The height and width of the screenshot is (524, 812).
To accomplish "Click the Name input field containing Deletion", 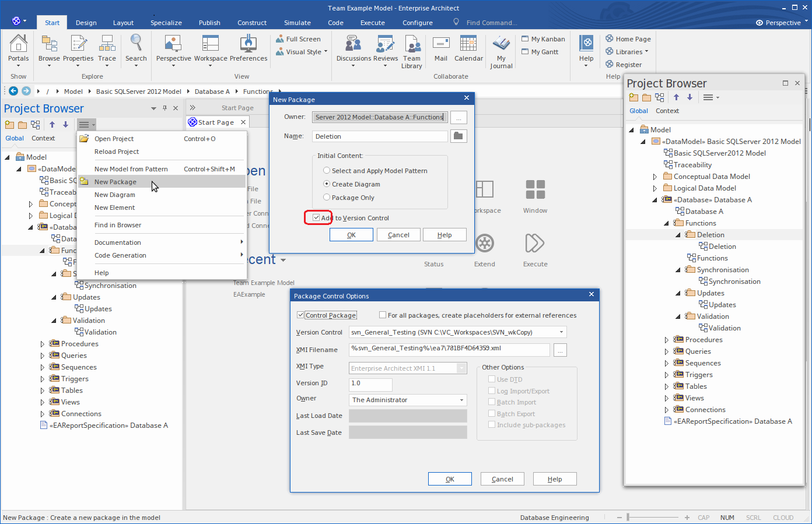I will point(380,136).
